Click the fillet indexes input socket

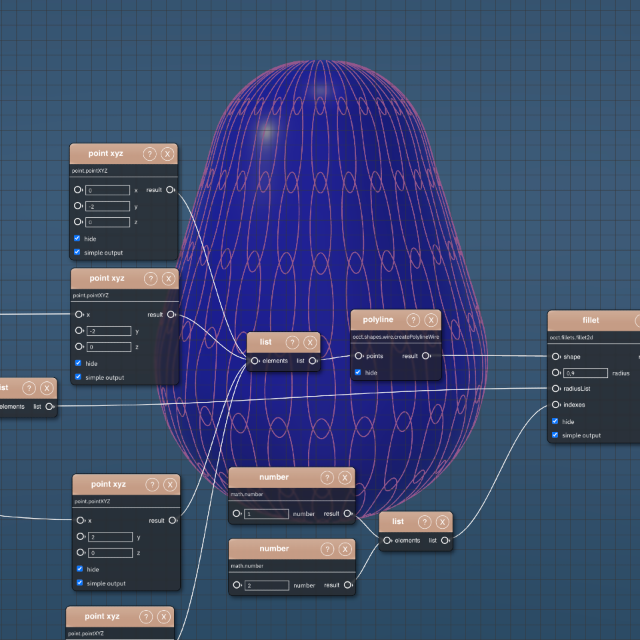pyautogui.click(x=556, y=404)
